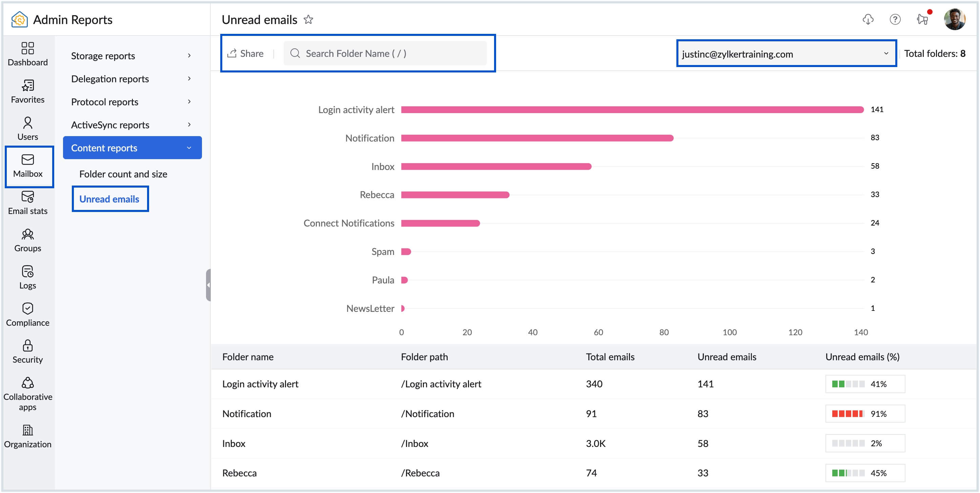Click the Share button
The width and height of the screenshot is (980, 493).
[x=246, y=53]
